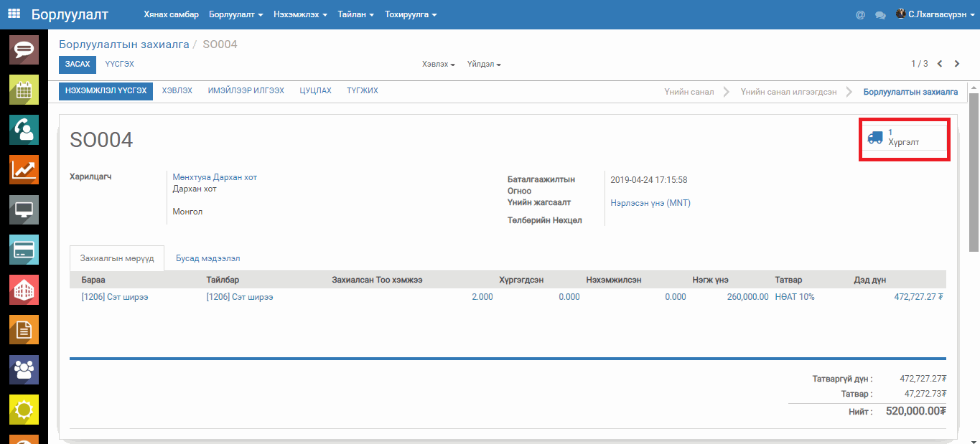
Task: Click the apps grid icon in top bar
Action: point(14,14)
